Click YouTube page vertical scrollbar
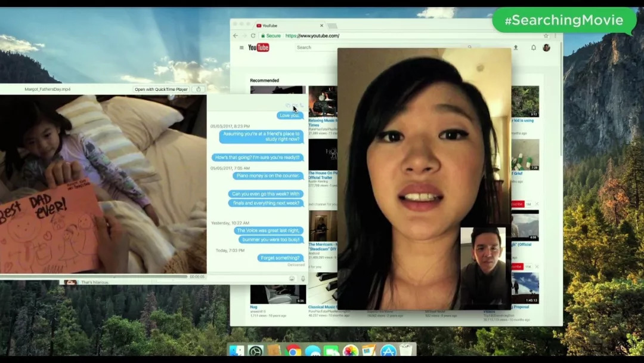Viewport: 644px width, 363px height. [561, 99]
